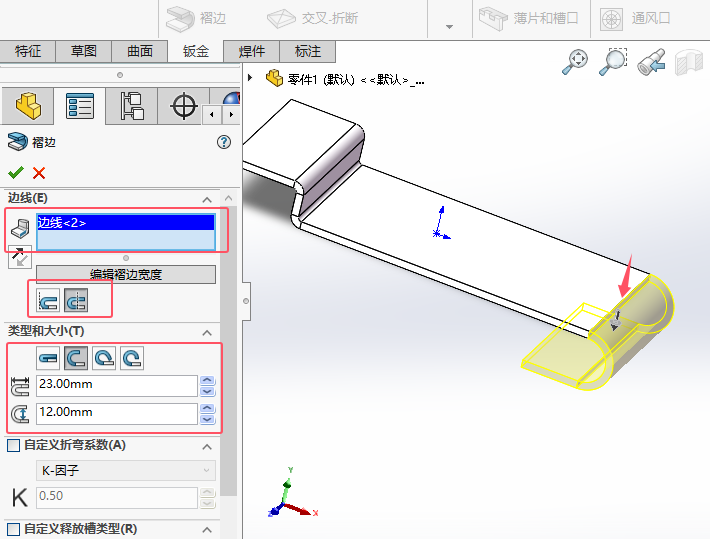Select 边线<2> in the edge list
Image resolution: width=710 pixels, height=539 pixels.
click(125, 222)
